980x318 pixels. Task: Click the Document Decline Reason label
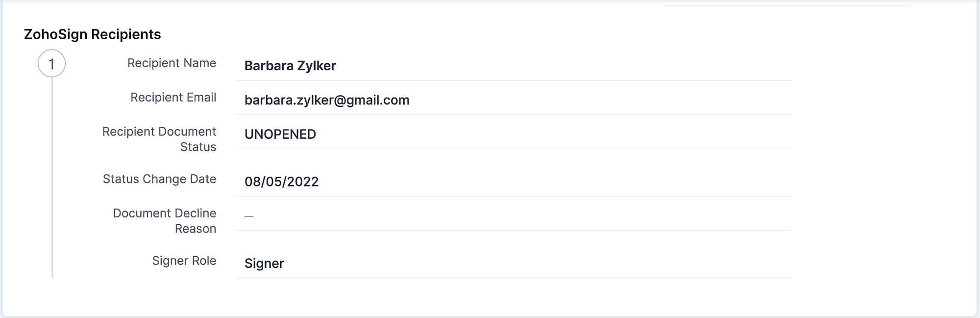165,221
